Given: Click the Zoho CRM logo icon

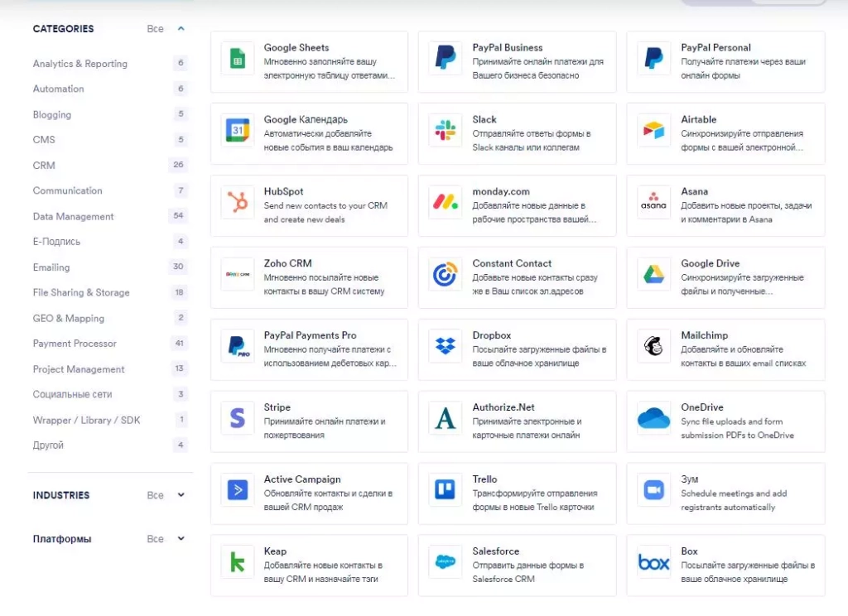Looking at the screenshot, I should (238, 274).
